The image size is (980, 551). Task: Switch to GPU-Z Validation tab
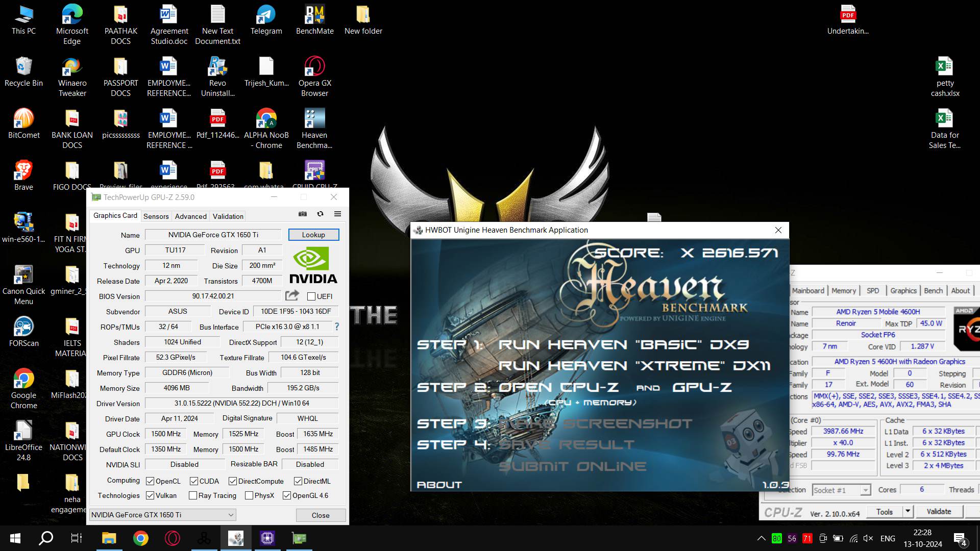tap(228, 216)
